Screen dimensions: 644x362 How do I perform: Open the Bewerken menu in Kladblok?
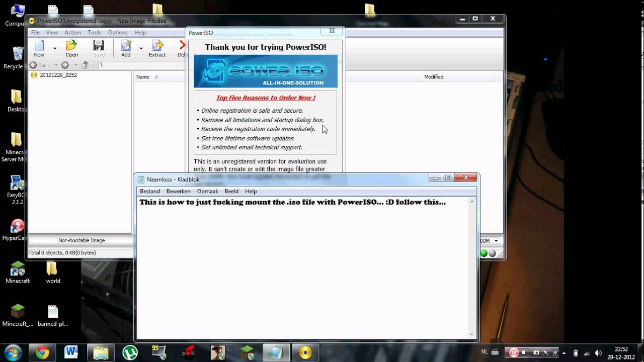[x=179, y=192]
